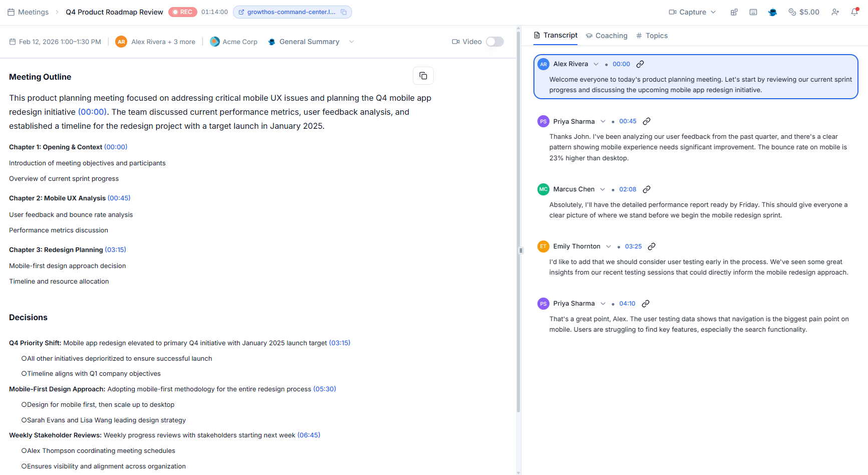Open notifications via the bell icon

coord(855,12)
